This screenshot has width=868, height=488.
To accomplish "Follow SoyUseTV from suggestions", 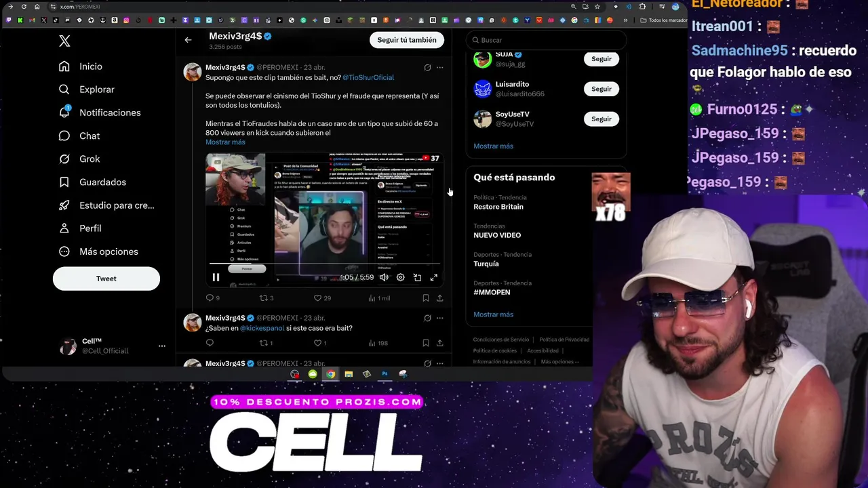I will pos(601,119).
